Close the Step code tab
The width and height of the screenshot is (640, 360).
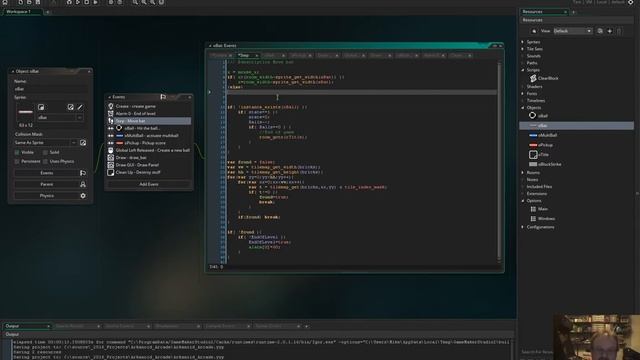[256, 56]
